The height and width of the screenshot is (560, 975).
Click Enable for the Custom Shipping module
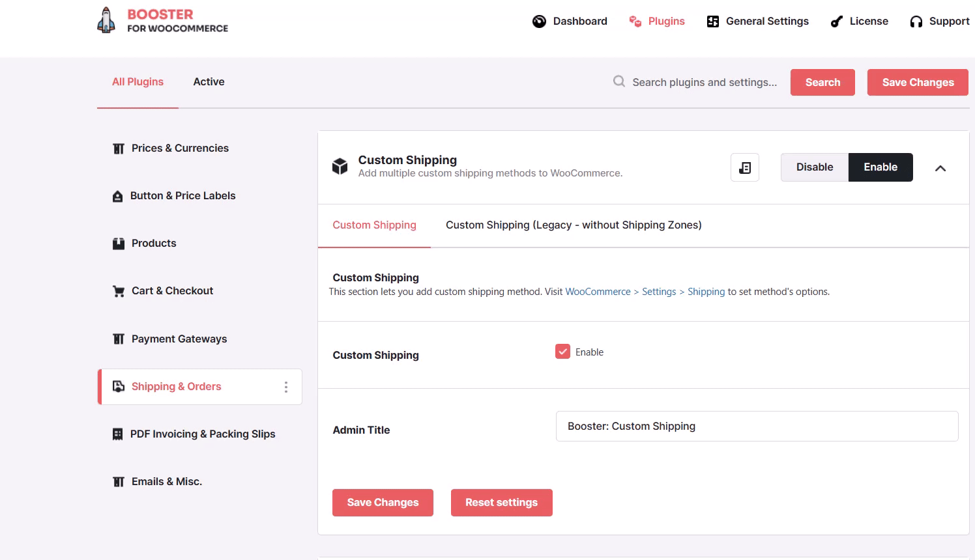(880, 167)
